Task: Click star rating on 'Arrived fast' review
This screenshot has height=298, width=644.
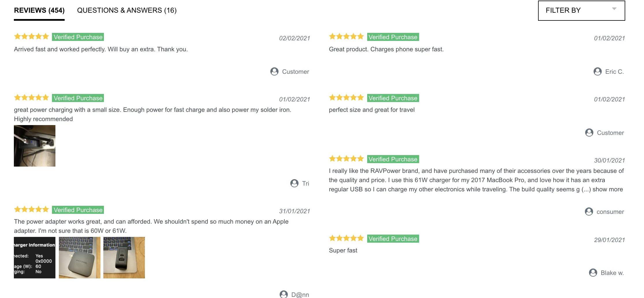Action: tap(31, 37)
